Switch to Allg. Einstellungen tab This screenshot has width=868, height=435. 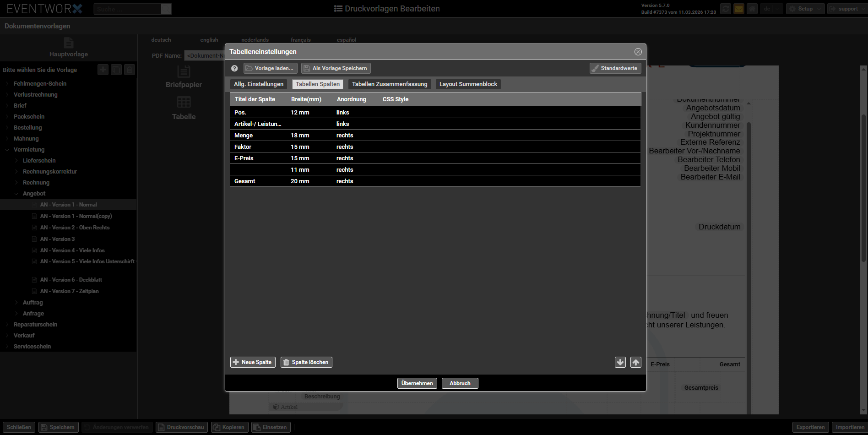coord(259,84)
